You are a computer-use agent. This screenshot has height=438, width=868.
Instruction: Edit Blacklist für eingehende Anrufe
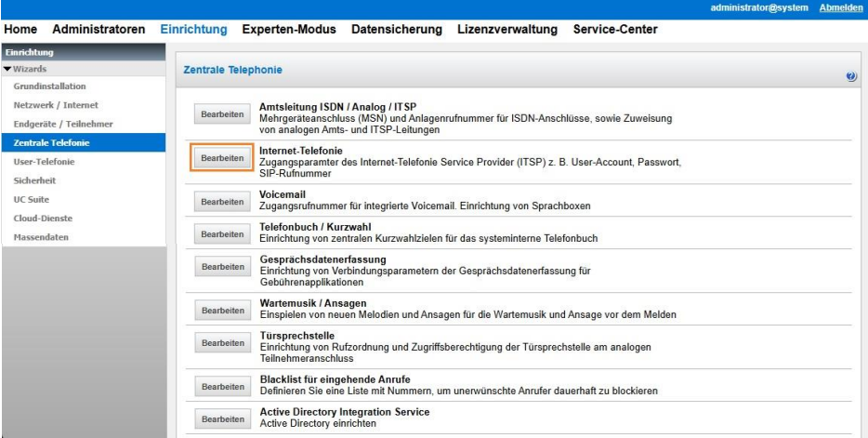[222, 386]
